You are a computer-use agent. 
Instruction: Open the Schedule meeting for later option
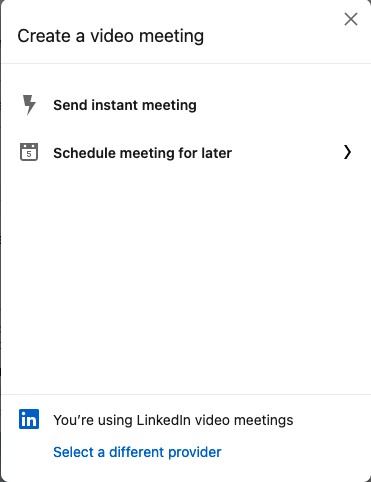(185, 153)
